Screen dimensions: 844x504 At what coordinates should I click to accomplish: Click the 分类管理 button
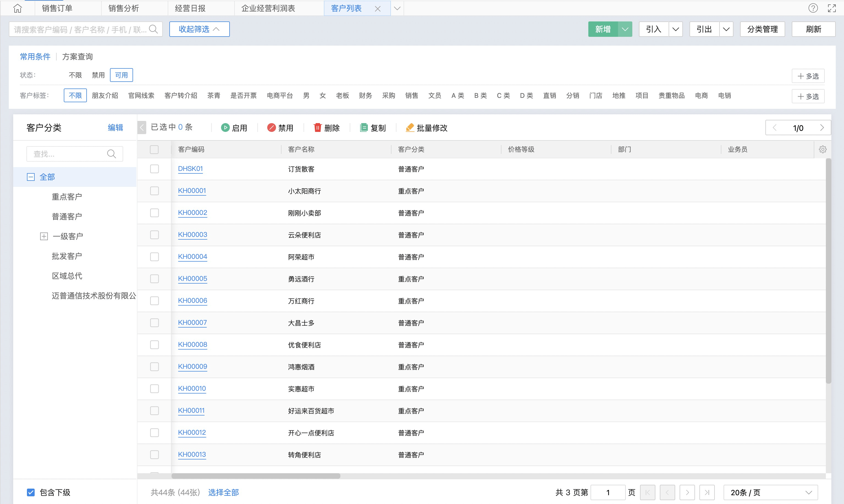click(x=762, y=29)
